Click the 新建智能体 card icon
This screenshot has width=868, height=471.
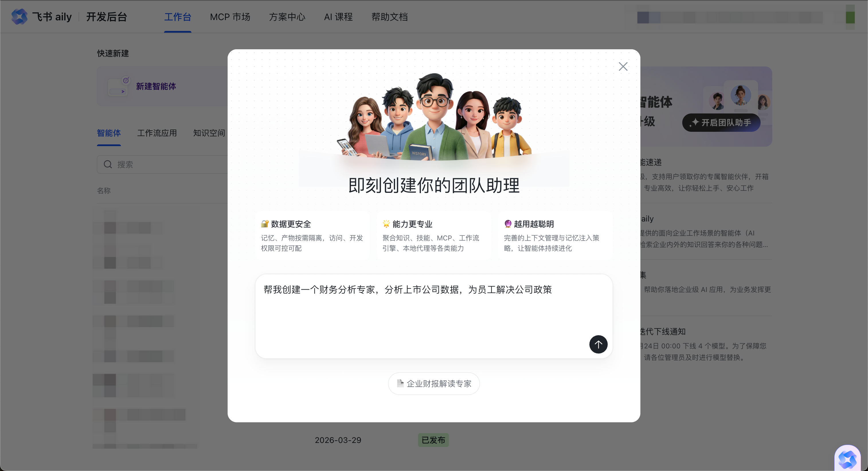click(x=118, y=86)
